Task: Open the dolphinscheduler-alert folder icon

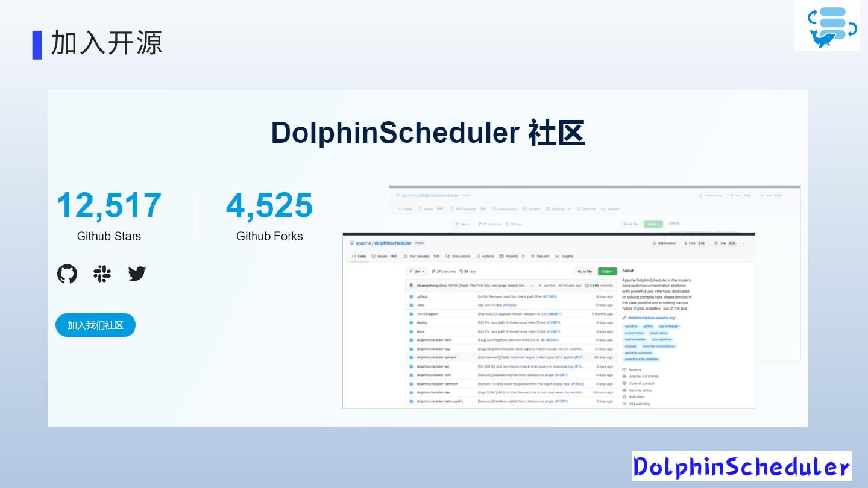Action: click(411, 340)
